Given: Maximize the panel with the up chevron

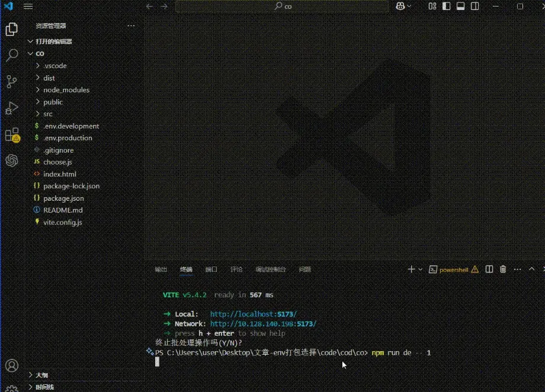Looking at the screenshot, I should coord(531,269).
